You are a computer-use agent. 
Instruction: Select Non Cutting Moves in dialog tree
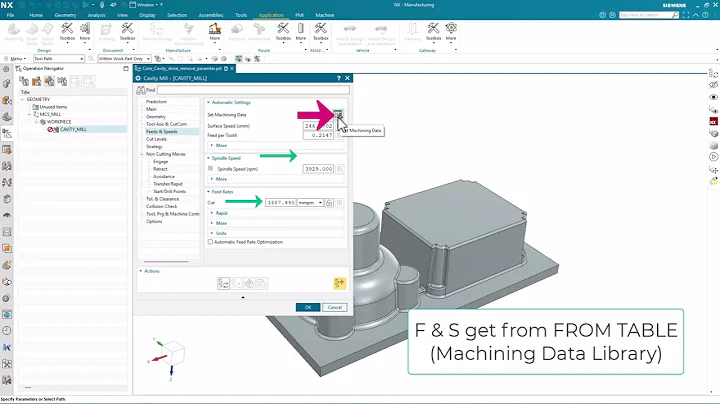(166, 154)
